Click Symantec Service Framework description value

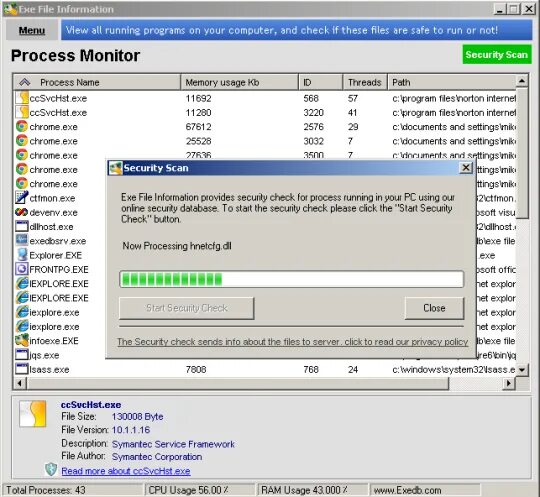173,444
